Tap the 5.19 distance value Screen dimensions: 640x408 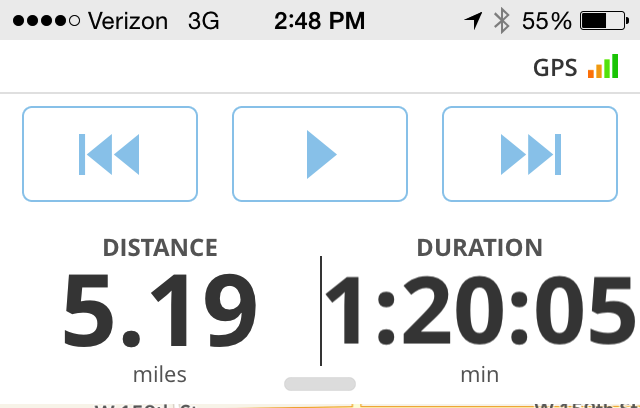160,310
